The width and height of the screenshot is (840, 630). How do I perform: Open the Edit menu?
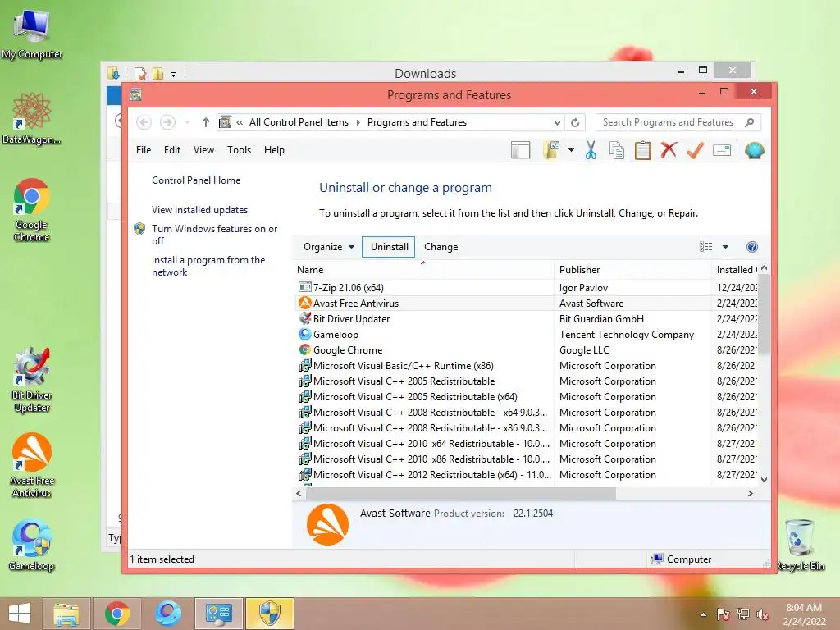click(x=172, y=151)
